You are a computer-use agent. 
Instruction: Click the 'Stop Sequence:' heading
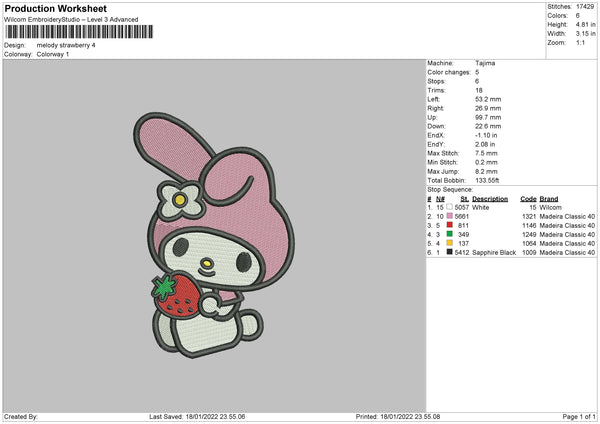[x=450, y=190]
